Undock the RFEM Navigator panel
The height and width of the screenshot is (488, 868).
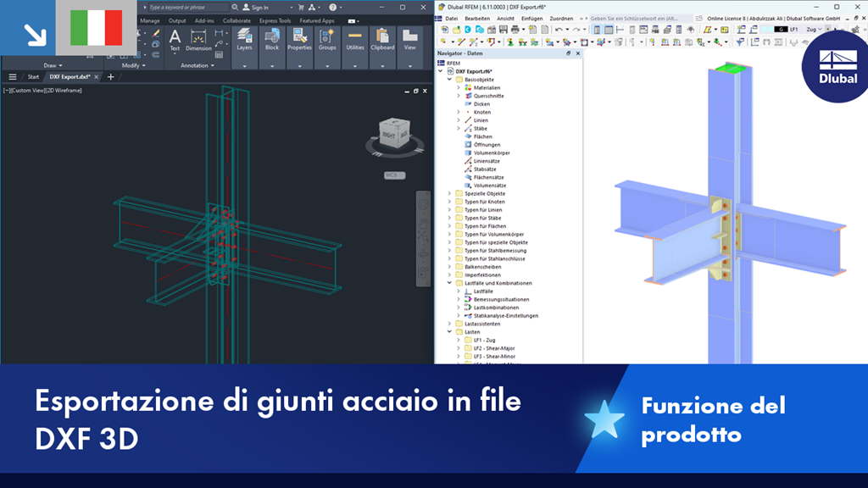[568, 53]
